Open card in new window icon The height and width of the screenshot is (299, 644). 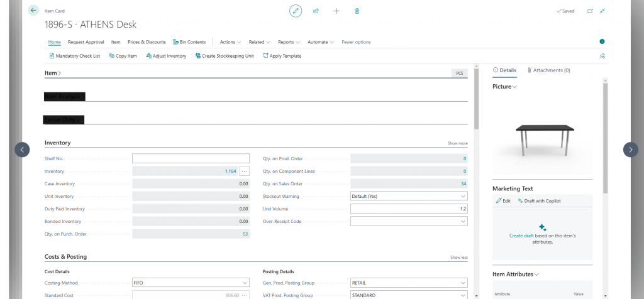(589, 11)
